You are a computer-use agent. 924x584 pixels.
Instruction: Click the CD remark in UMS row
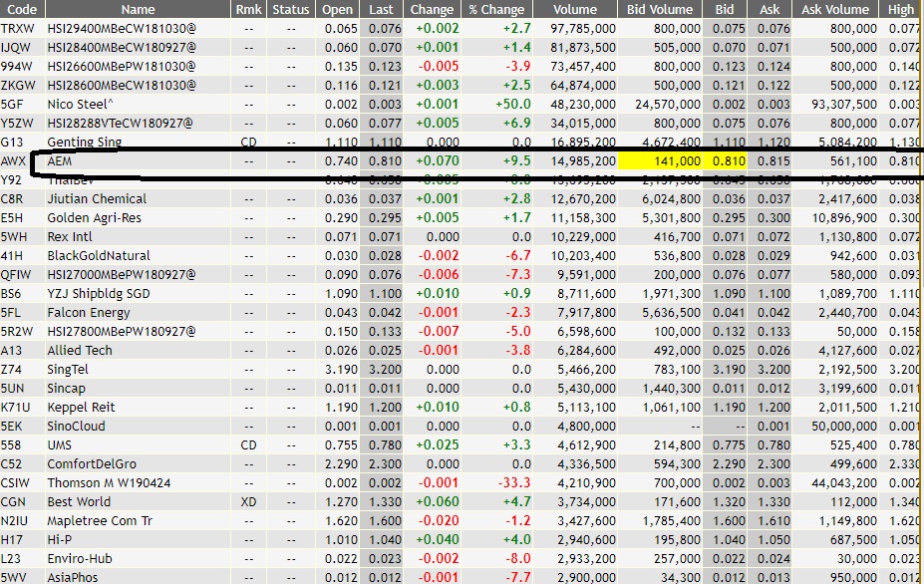pos(248,444)
